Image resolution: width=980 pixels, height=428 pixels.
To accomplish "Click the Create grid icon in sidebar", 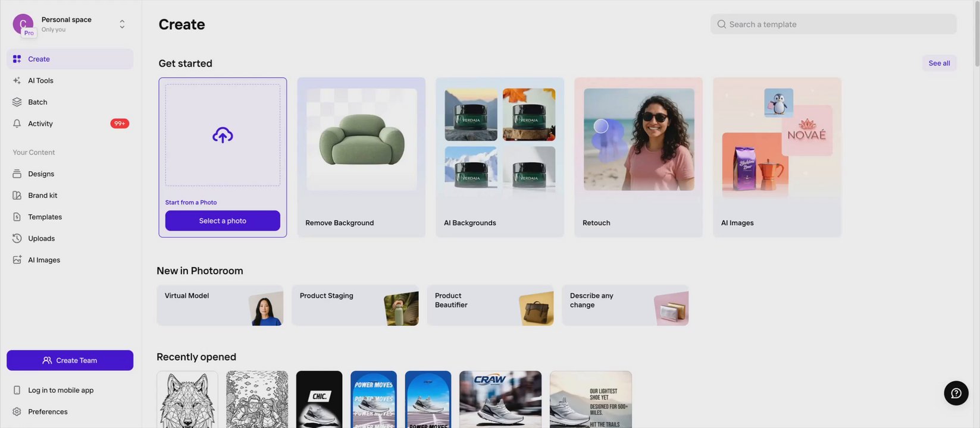I will [17, 59].
